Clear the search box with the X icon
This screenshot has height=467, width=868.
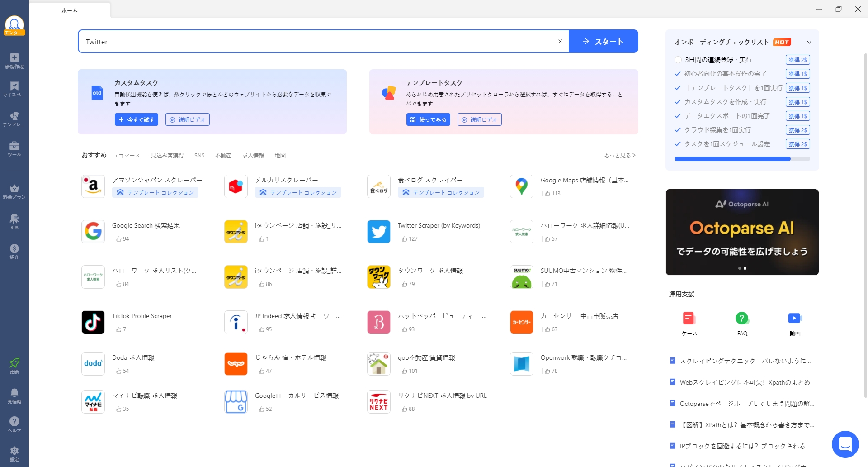click(x=560, y=41)
